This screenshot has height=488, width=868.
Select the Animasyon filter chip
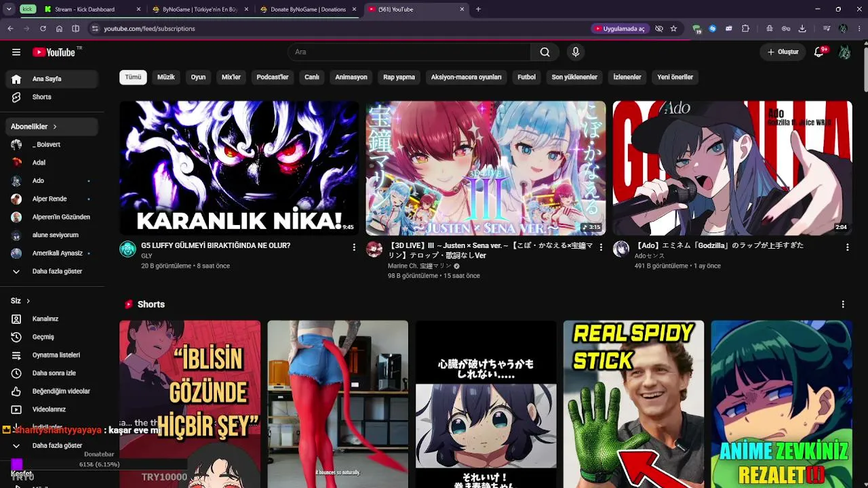coord(351,77)
